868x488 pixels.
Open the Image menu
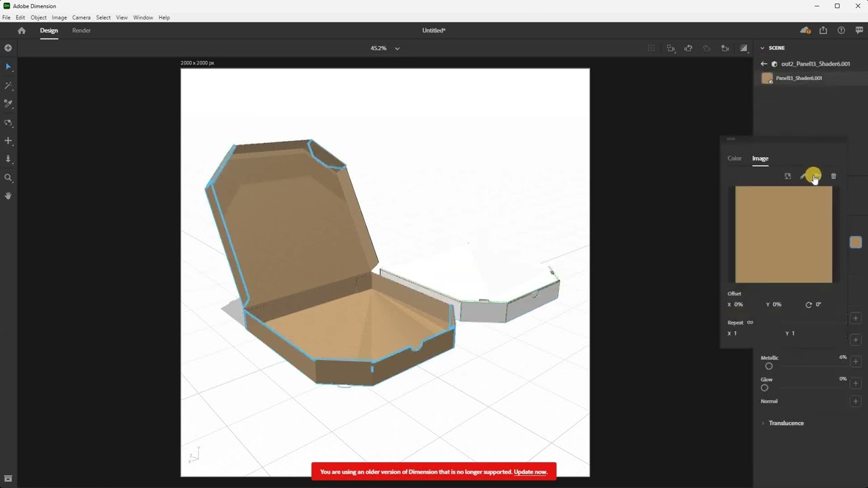click(x=60, y=18)
